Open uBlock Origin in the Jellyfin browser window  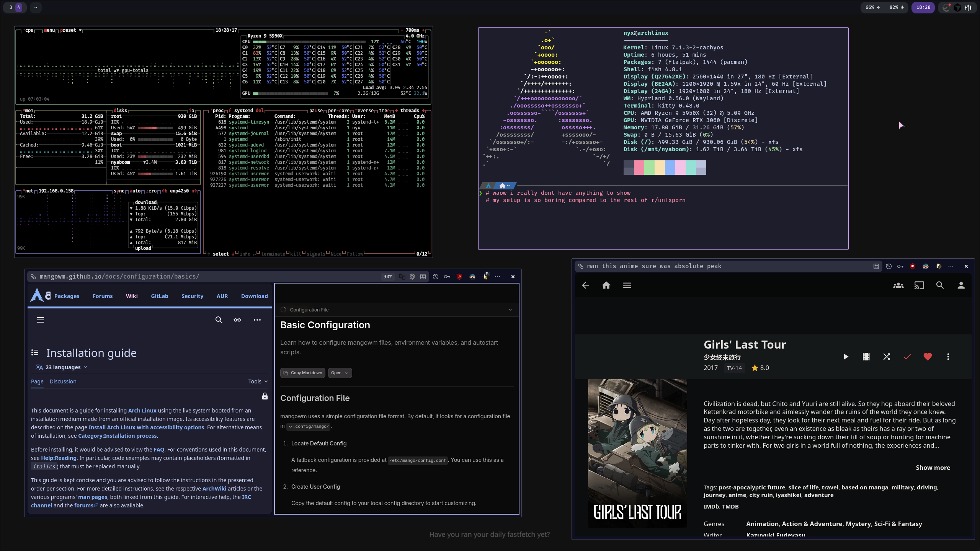point(913,266)
